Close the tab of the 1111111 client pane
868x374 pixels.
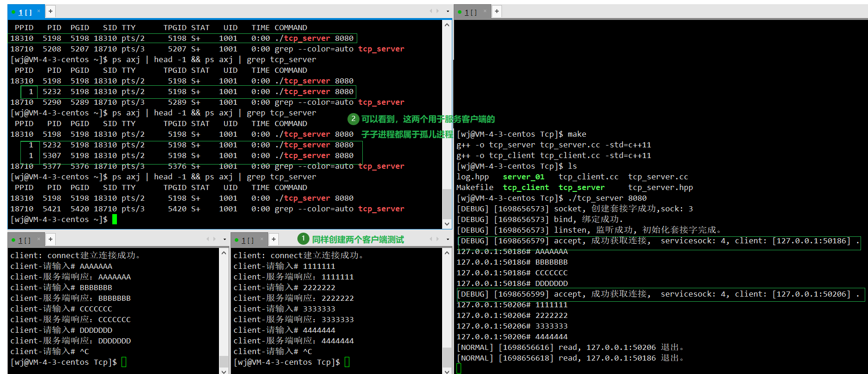click(x=262, y=239)
